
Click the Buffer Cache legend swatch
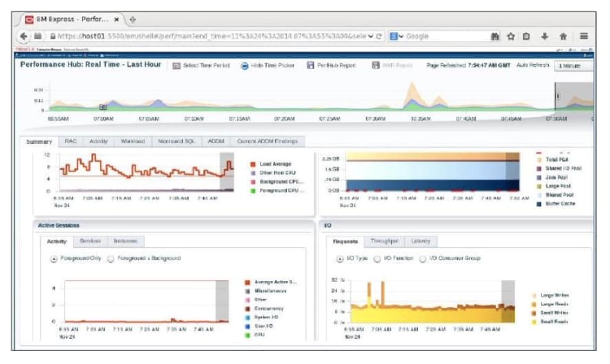coord(538,204)
